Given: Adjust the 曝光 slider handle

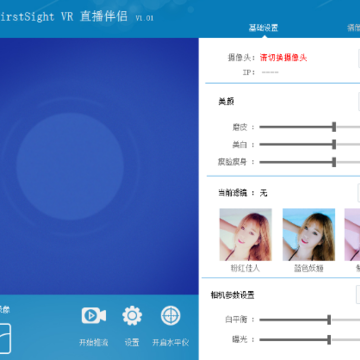Looking at the screenshot, I should click(x=329, y=340).
